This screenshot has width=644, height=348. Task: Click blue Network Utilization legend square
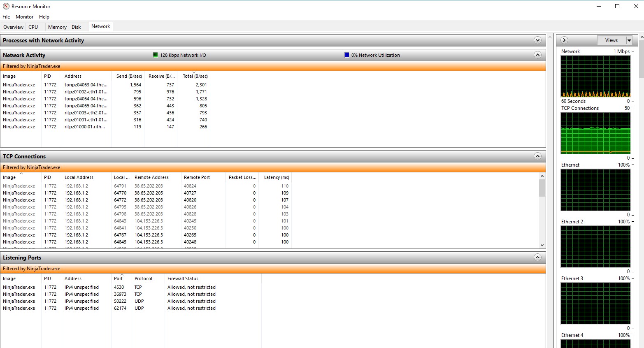[x=347, y=55]
